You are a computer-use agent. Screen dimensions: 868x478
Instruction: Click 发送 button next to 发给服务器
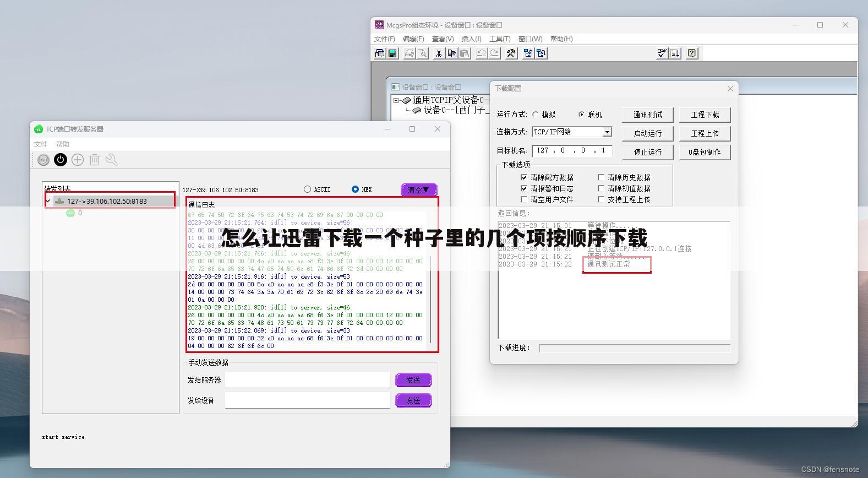(x=413, y=380)
